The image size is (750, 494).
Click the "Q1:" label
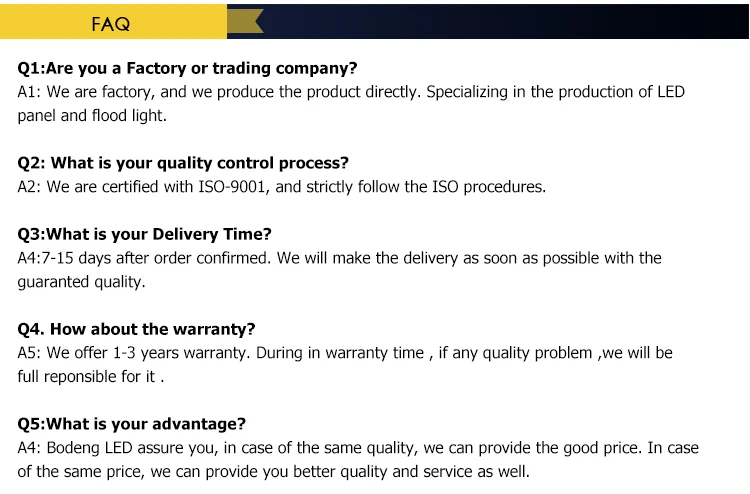[x=32, y=68]
